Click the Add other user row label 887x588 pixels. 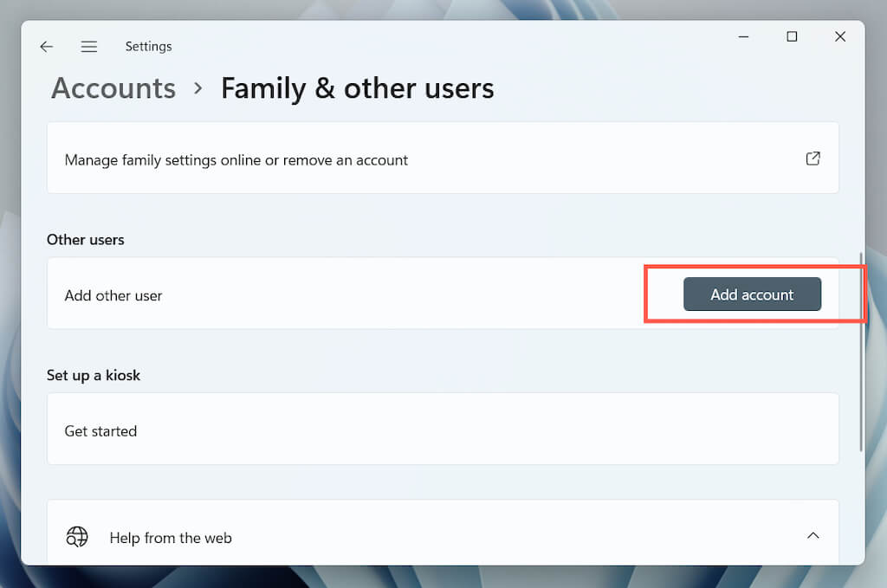pyautogui.click(x=113, y=295)
